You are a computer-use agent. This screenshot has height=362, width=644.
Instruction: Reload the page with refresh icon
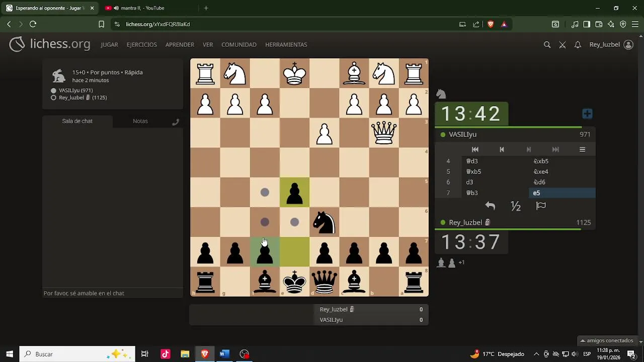point(33,24)
